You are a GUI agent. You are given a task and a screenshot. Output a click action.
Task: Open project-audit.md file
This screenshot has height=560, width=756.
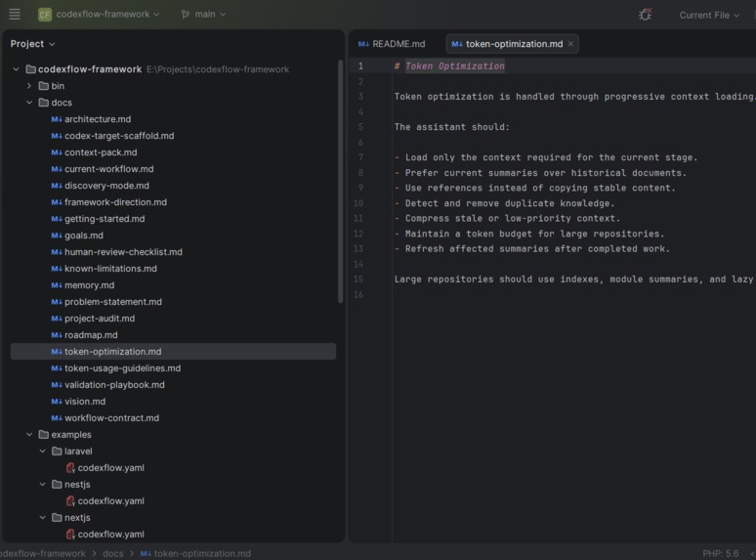click(100, 319)
